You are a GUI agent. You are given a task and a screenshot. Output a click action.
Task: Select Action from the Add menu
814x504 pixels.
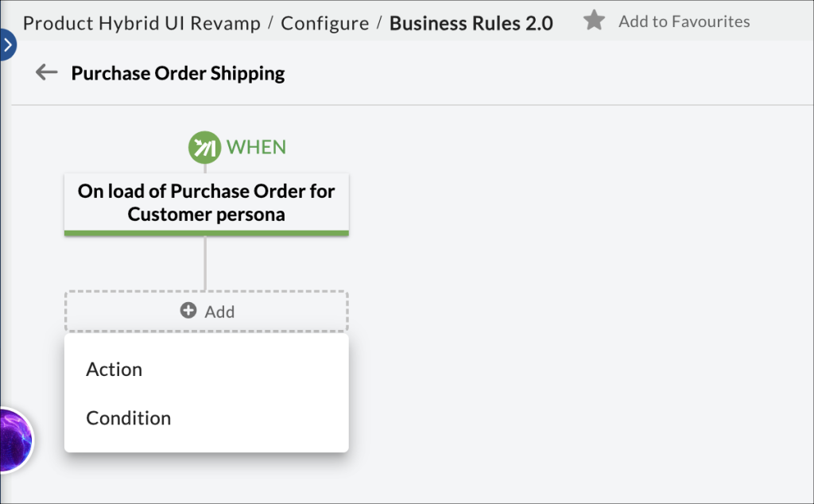pyautogui.click(x=114, y=370)
